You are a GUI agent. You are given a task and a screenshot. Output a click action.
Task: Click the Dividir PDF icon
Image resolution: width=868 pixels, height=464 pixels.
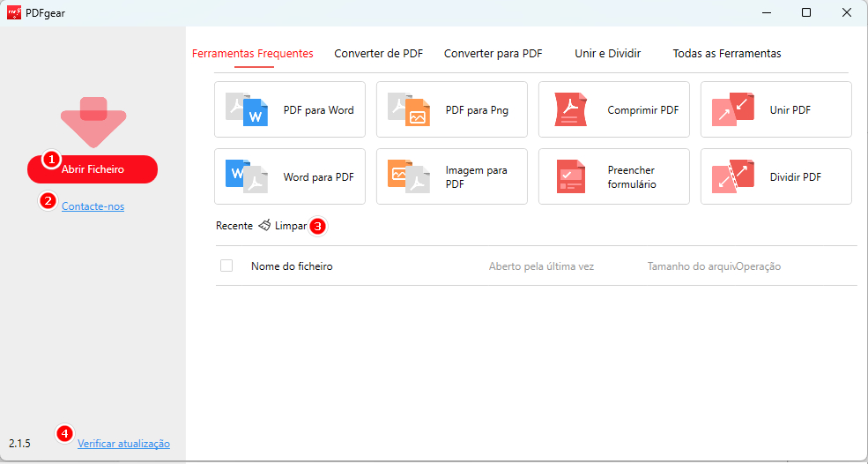[733, 176]
